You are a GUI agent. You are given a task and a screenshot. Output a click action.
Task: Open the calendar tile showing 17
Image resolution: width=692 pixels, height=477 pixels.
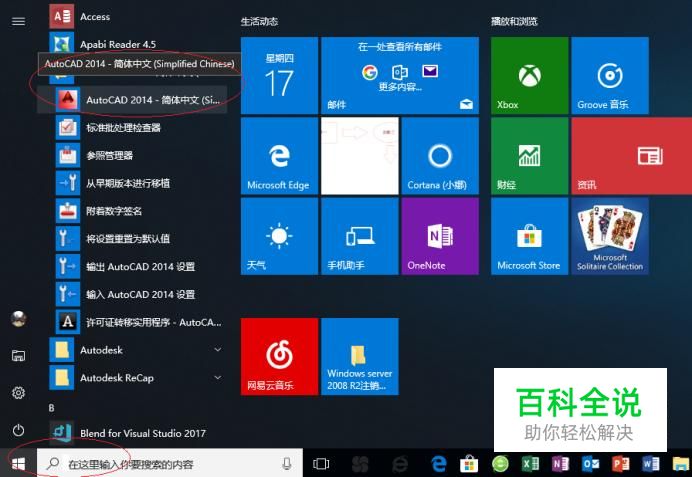(279, 75)
